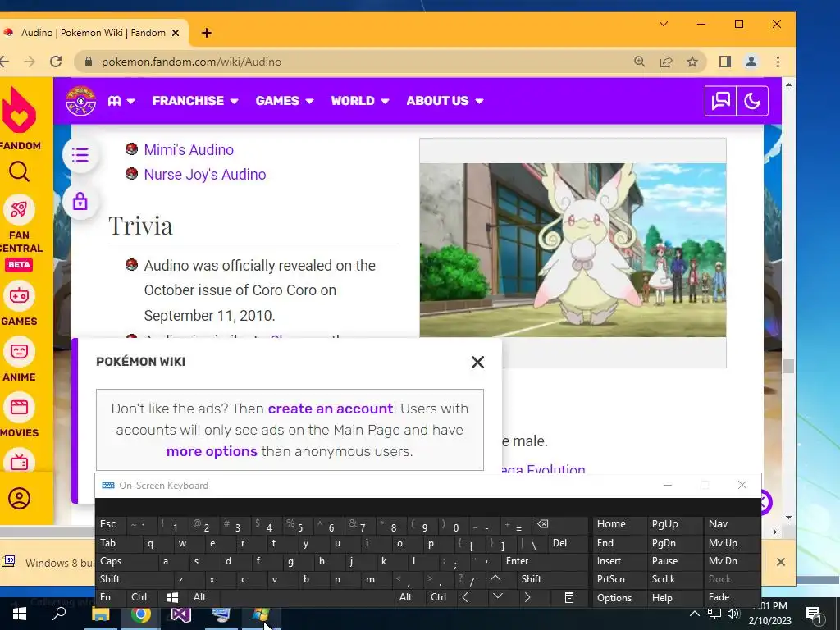840x630 pixels.
Task: Open the Movies sidebar icon
Action: tap(20, 407)
